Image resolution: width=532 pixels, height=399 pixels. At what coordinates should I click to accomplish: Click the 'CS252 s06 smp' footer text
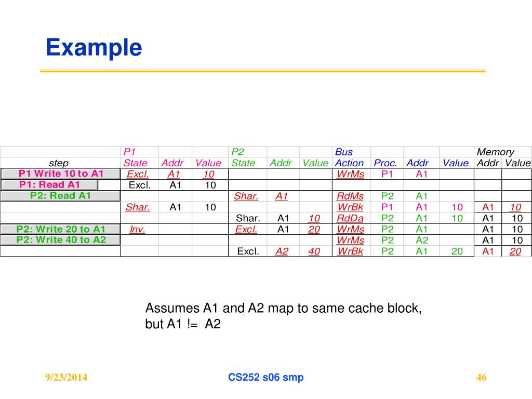(265, 377)
